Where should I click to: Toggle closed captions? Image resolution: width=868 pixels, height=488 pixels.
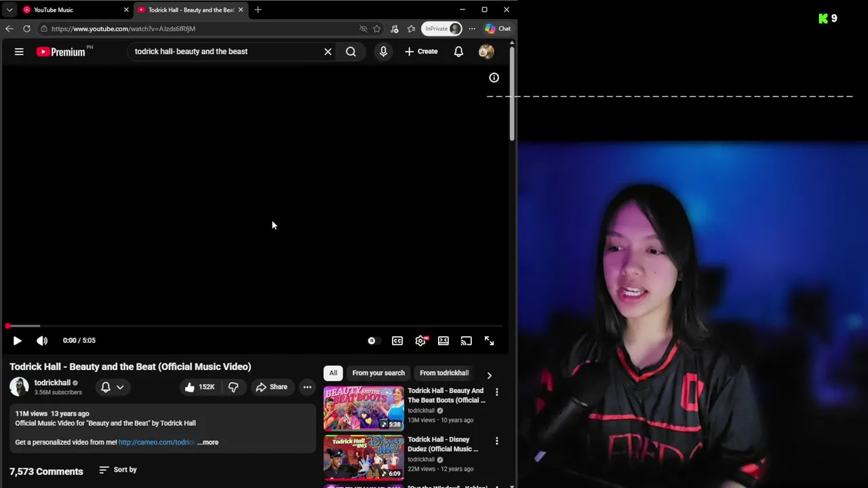click(x=397, y=341)
